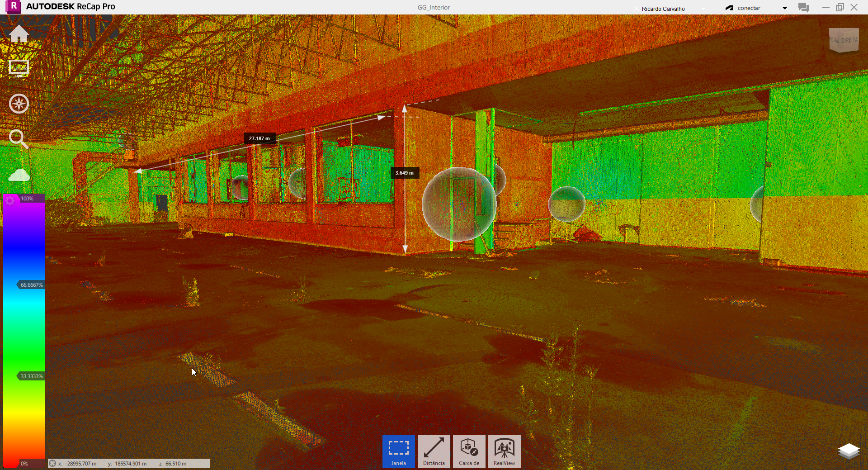Click the navigation compass icon
The width and height of the screenshot is (868, 470).
click(x=19, y=104)
